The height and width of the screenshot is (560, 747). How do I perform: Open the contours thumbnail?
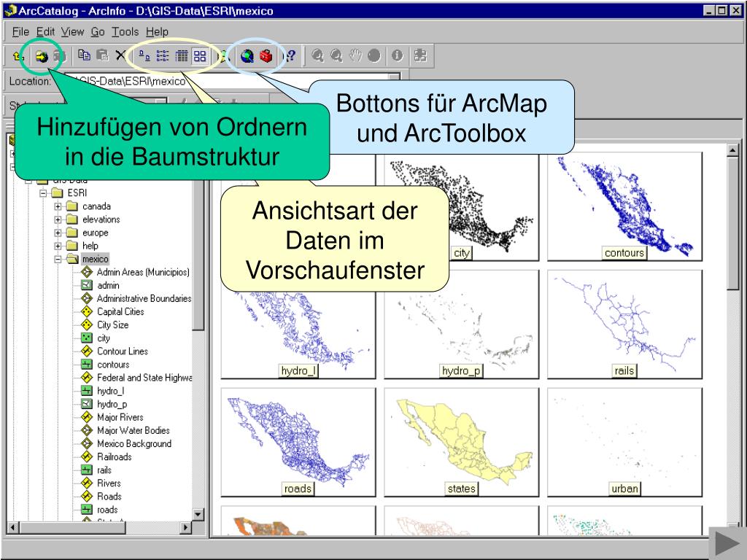pyautogui.click(x=624, y=206)
